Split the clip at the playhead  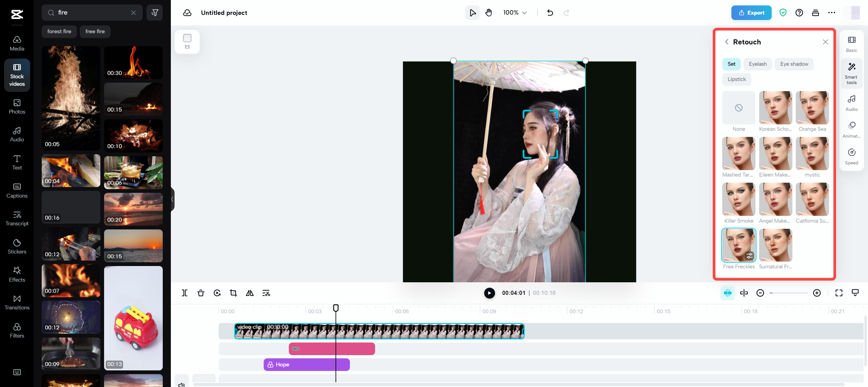click(184, 293)
